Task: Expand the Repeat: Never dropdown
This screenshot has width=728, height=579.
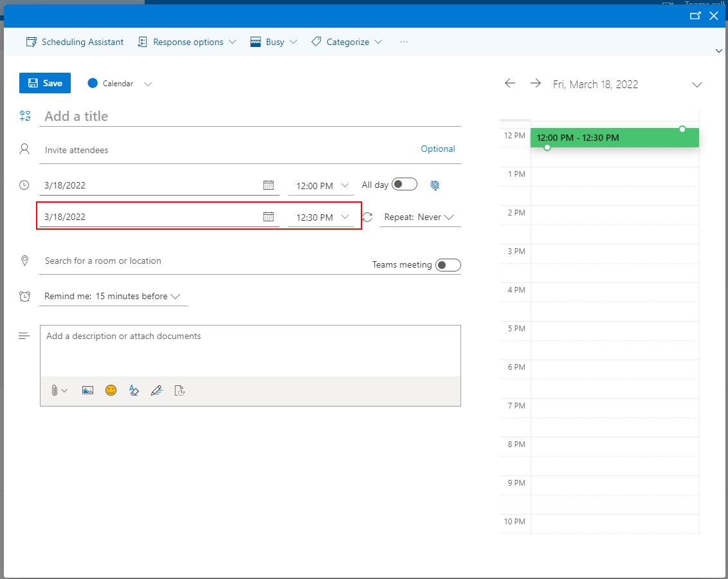Action: pyautogui.click(x=420, y=217)
